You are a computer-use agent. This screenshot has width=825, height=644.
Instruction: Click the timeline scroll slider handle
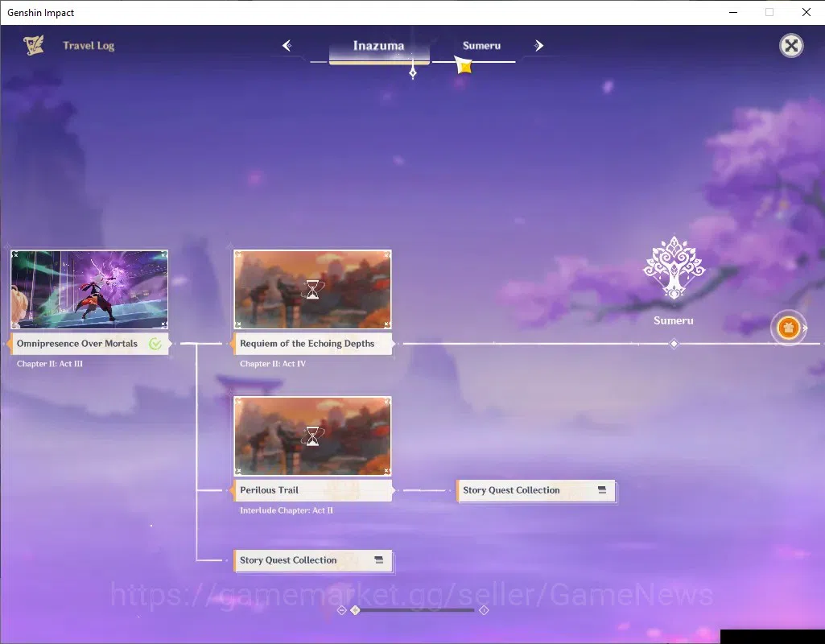point(356,610)
